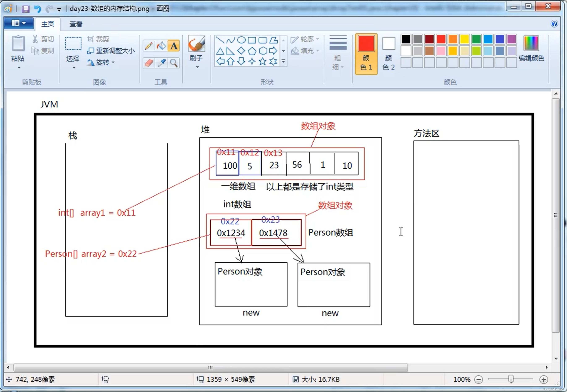Choose the Rectangle shape
This screenshot has width=567, height=392.
[x=252, y=40]
